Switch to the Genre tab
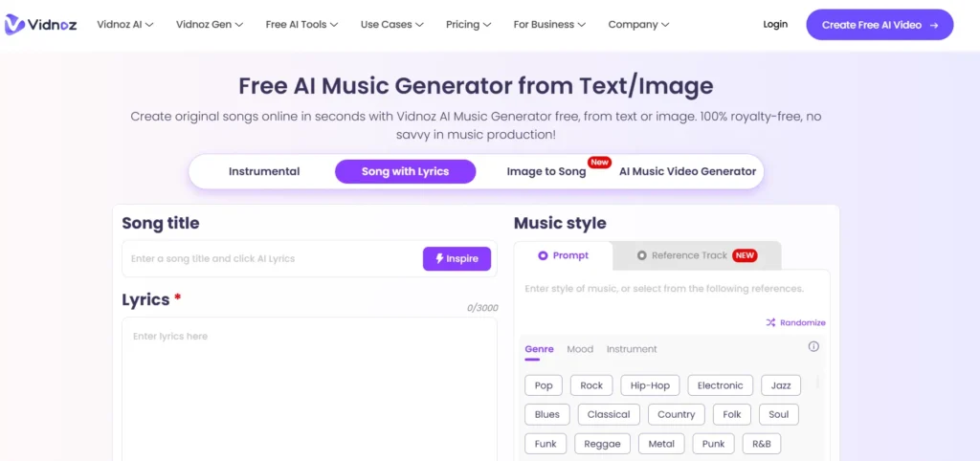Image resolution: width=980 pixels, height=461 pixels. 539,349
